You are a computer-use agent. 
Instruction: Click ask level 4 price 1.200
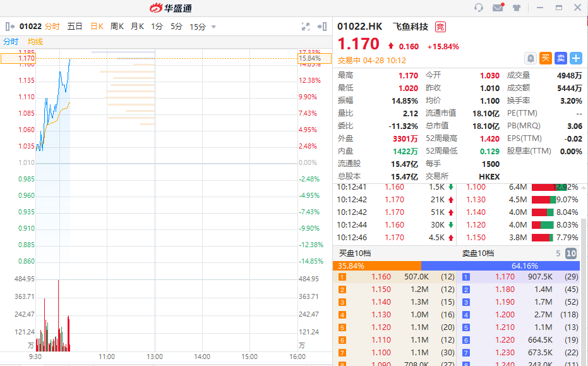coord(505,315)
